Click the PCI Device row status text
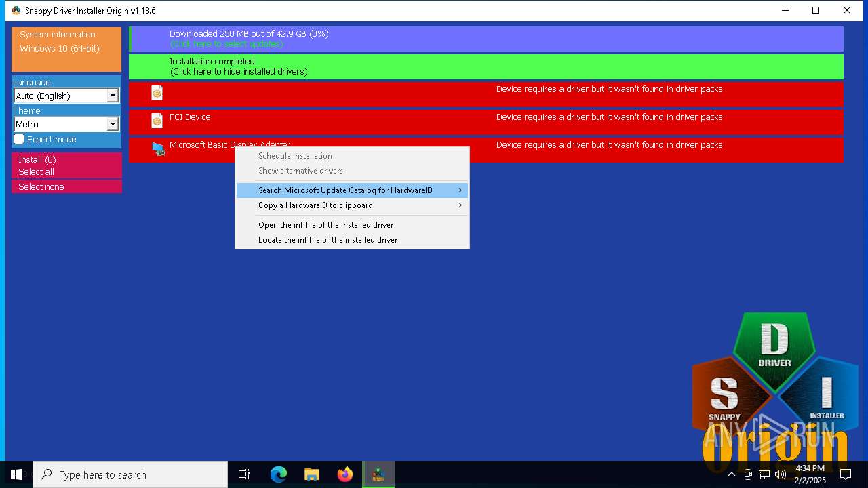The image size is (868, 488). (x=609, y=117)
